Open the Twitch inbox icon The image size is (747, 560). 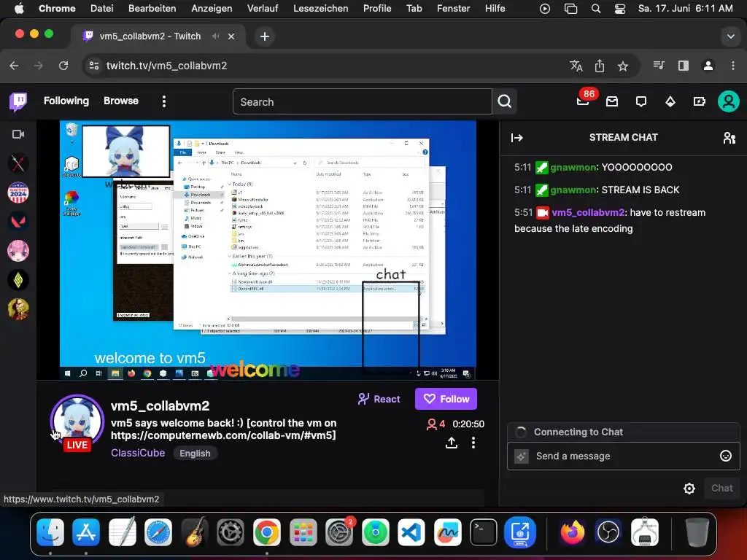pos(612,101)
